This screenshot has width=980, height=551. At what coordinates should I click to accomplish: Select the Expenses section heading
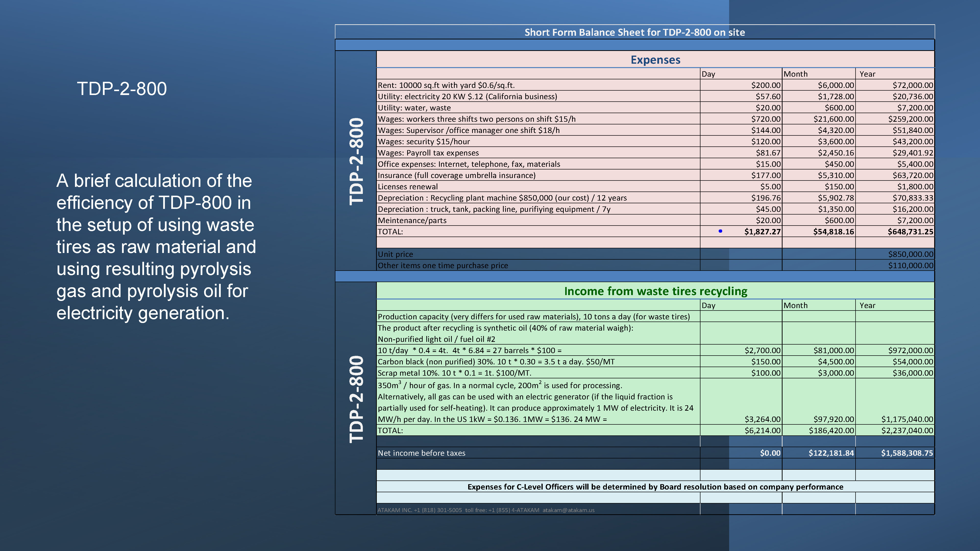coord(655,60)
